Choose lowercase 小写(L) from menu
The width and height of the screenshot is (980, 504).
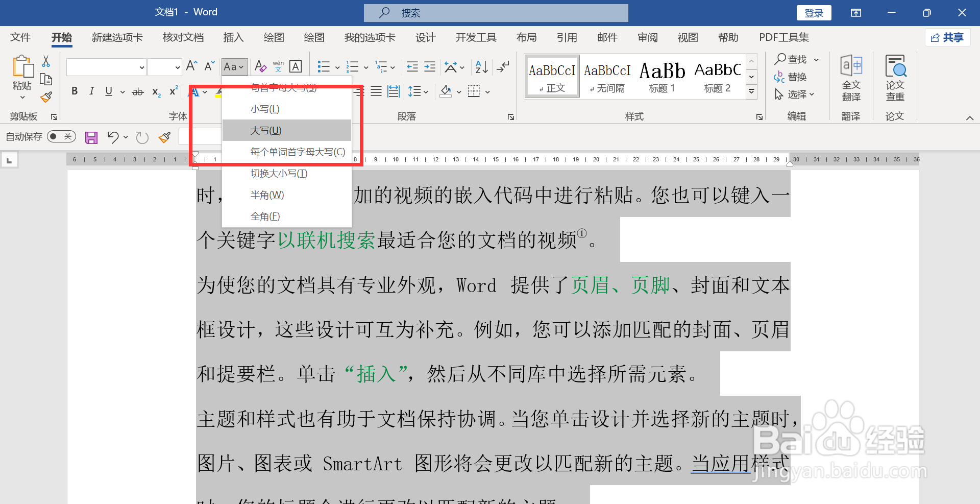pyautogui.click(x=287, y=109)
